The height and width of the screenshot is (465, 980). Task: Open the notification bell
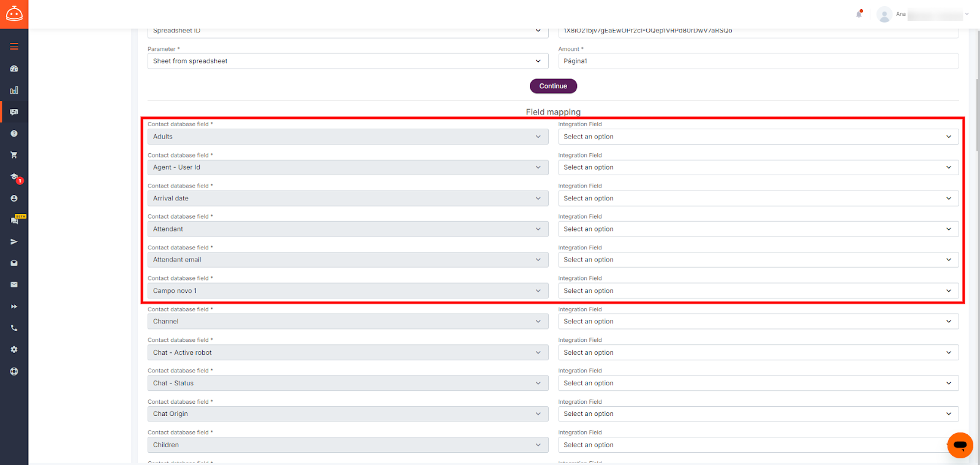tap(859, 13)
